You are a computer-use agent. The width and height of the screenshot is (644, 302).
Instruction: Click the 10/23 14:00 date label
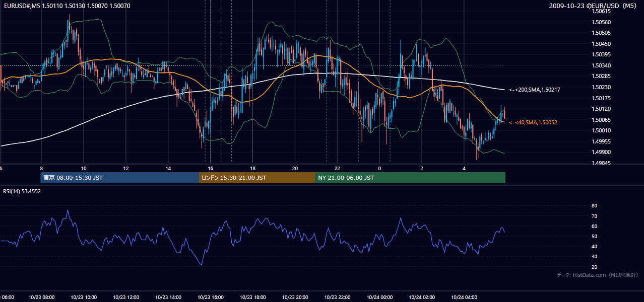168,297
